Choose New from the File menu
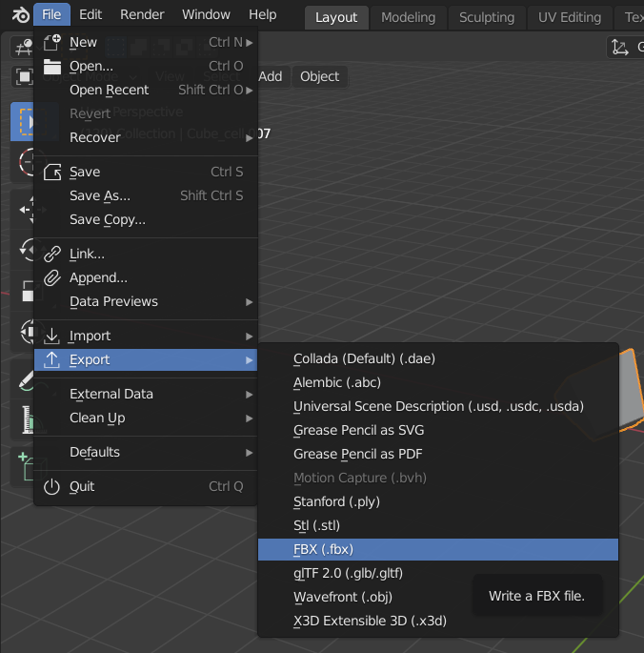 click(146, 43)
